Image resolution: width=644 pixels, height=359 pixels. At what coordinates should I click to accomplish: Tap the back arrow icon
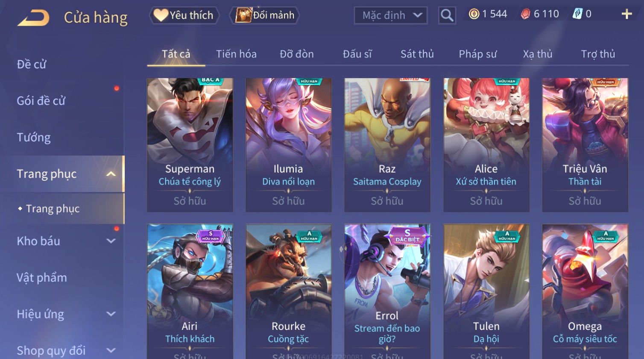(x=33, y=18)
